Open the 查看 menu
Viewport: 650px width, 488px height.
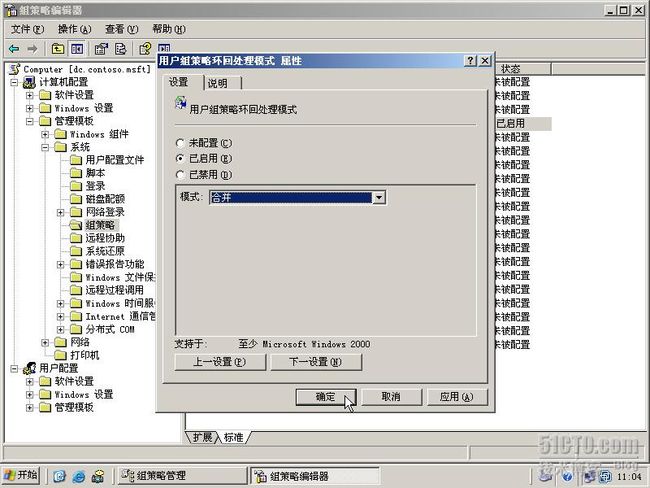[x=121, y=29]
